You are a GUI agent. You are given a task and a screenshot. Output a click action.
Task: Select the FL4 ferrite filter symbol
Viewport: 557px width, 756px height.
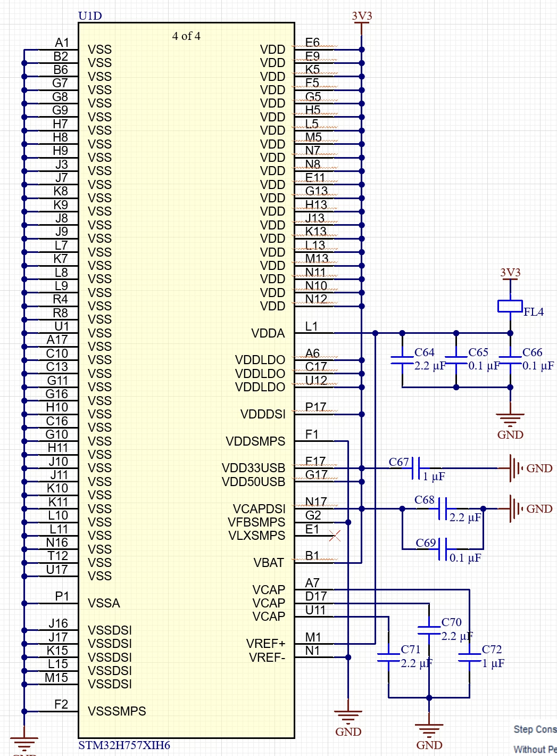(x=510, y=306)
